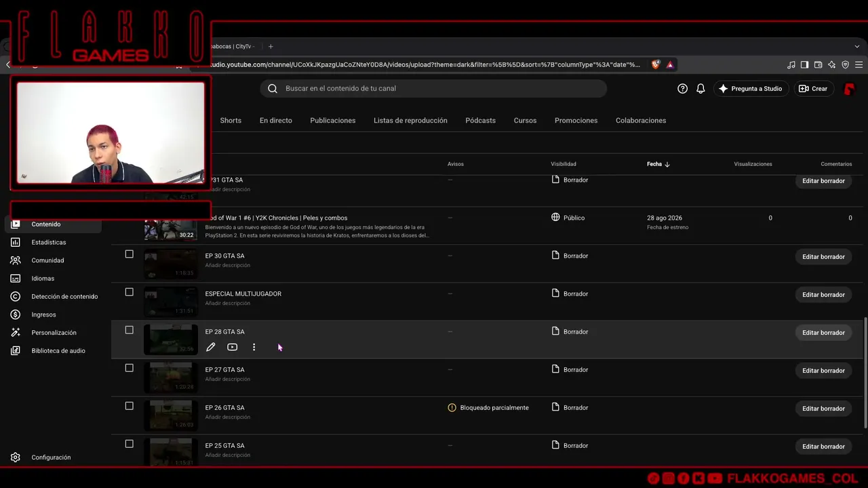The width and height of the screenshot is (868, 488).
Task: Select the EP 25 GTA SA row checkbox
Action: pyautogui.click(x=129, y=444)
